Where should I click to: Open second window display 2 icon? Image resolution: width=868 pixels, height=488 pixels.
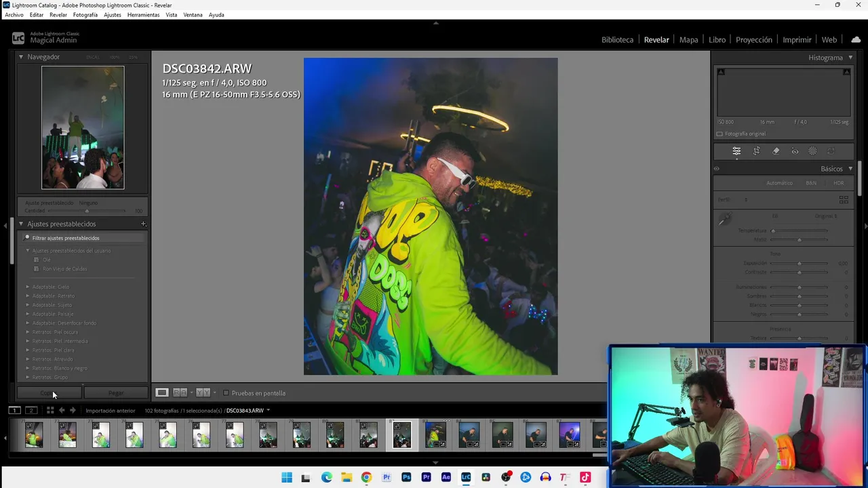pos(31,410)
